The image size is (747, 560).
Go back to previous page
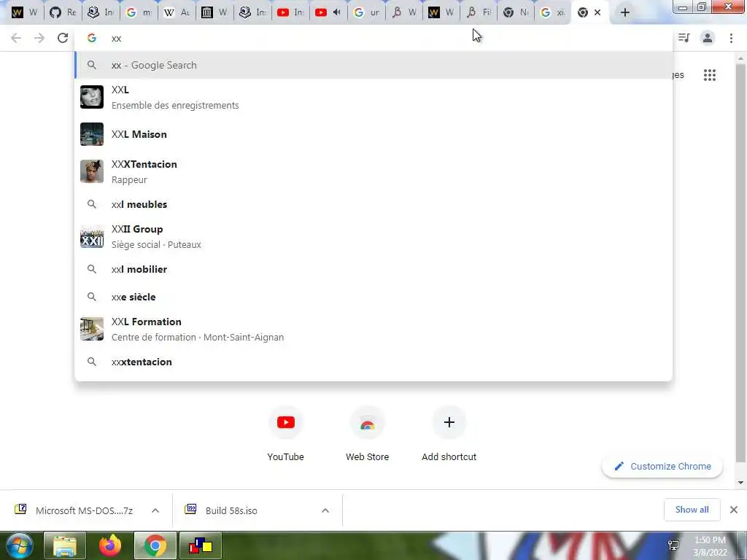tap(16, 38)
